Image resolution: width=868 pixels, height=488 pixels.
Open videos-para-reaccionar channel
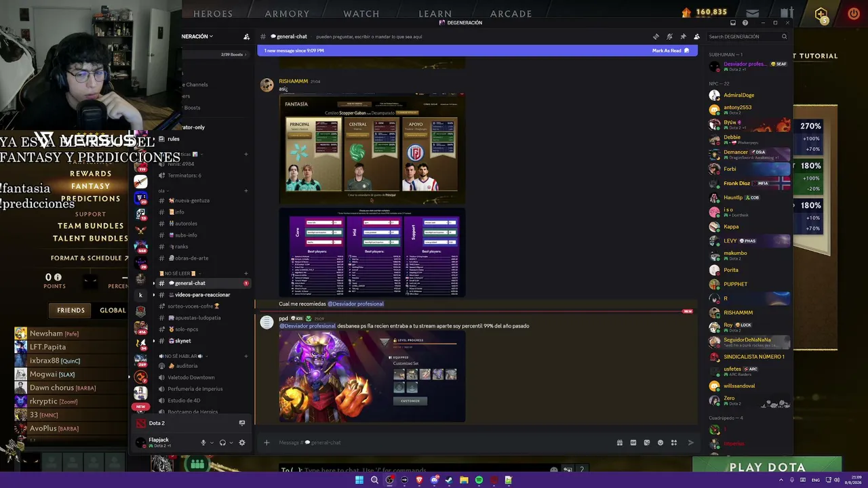(x=202, y=295)
